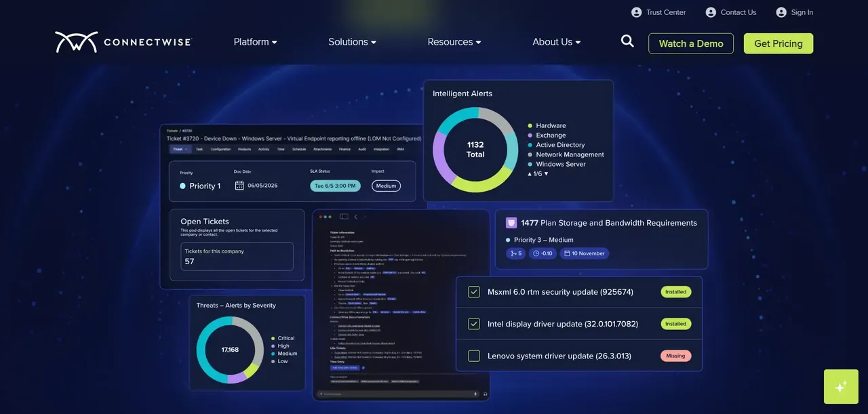Screen dimensions: 868x414
Task: Click the Tickets for this company field
Action: (237, 256)
